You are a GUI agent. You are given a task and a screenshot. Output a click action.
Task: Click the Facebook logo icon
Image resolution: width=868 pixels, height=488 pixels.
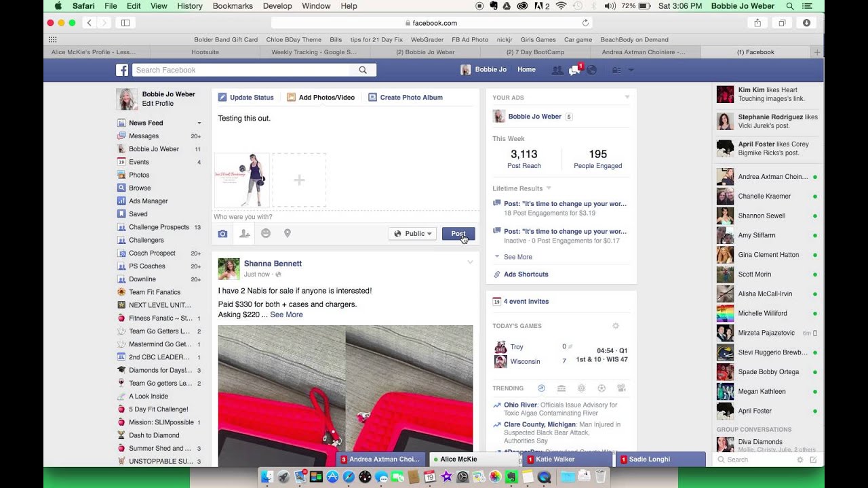(122, 70)
